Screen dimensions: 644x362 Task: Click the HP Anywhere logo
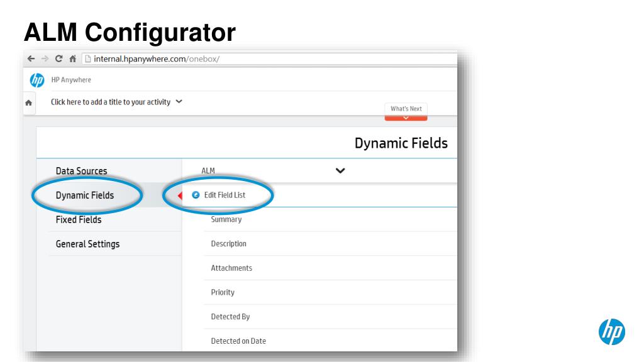click(37, 80)
